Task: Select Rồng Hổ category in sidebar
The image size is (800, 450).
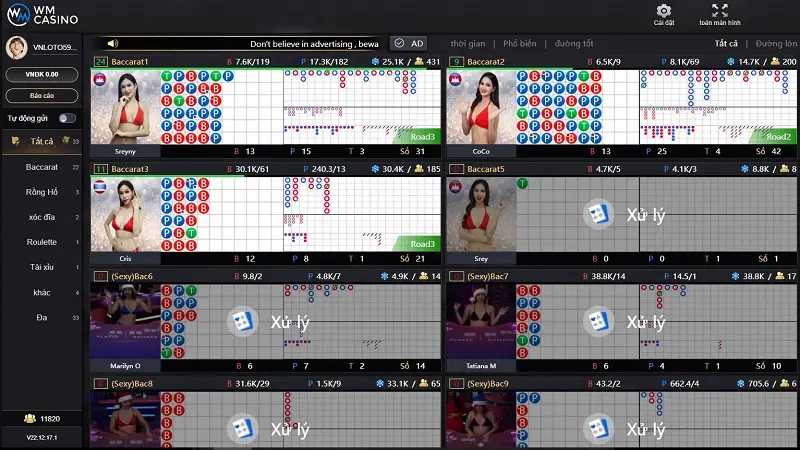Action: click(42, 192)
